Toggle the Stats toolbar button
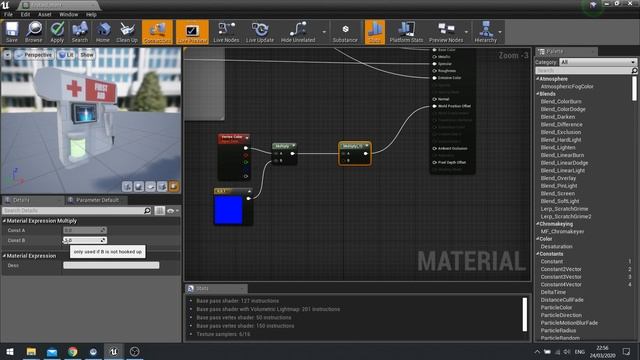The width and height of the screenshot is (640, 360). click(374, 32)
